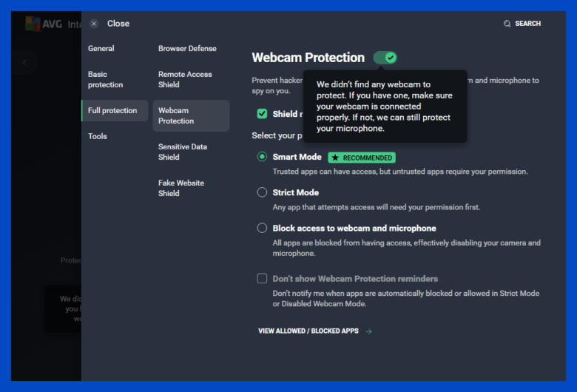Open the Search magnifier icon

tap(507, 24)
